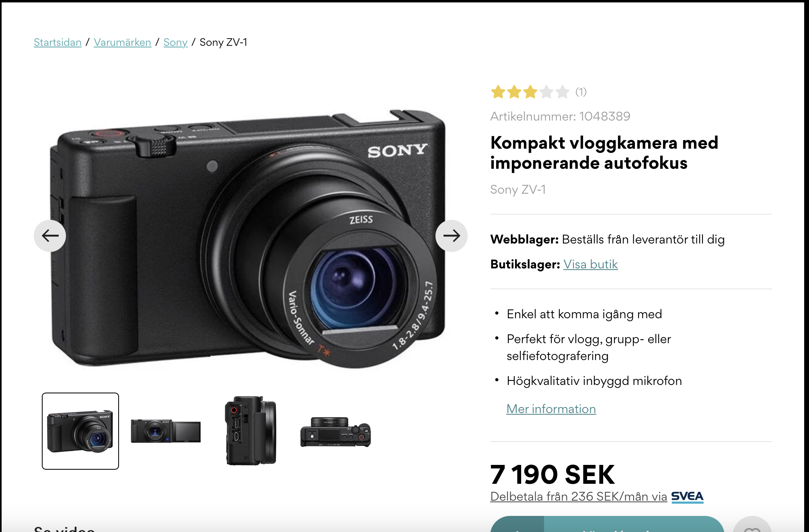This screenshot has height=532, width=809.
Task: Select thumbnail showing flipped-out screen
Action: pyautogui.click(x=166, y=431)
